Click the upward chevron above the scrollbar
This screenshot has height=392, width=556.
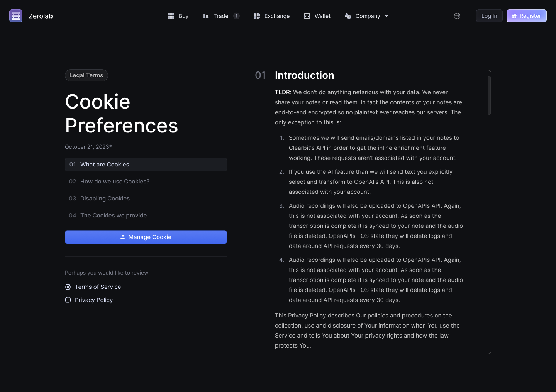coord(489,71)
